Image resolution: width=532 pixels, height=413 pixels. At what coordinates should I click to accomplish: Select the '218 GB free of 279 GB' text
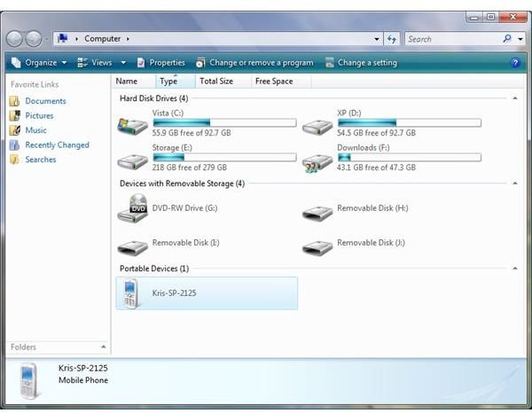(190, 168)
